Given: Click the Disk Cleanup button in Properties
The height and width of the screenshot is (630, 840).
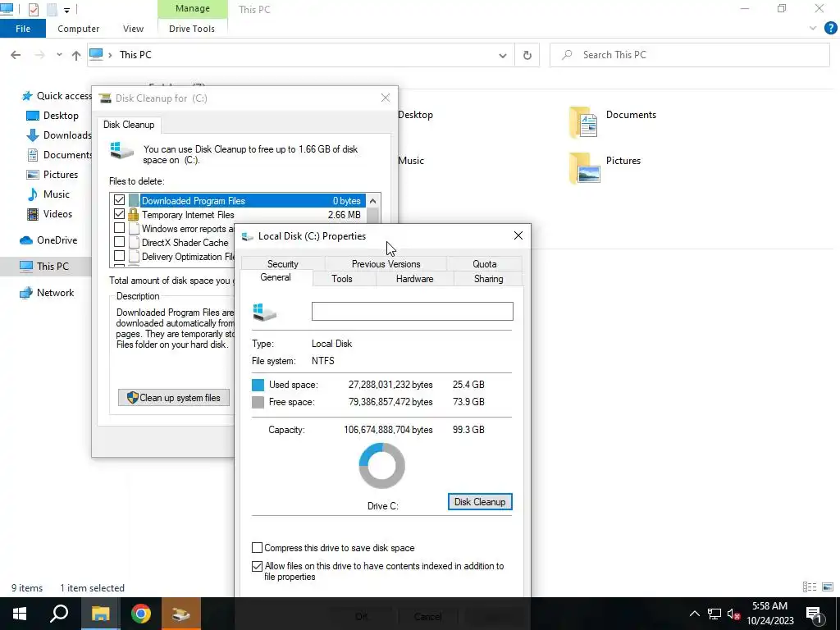Looking at the screenshot, I should pos(480,502).
